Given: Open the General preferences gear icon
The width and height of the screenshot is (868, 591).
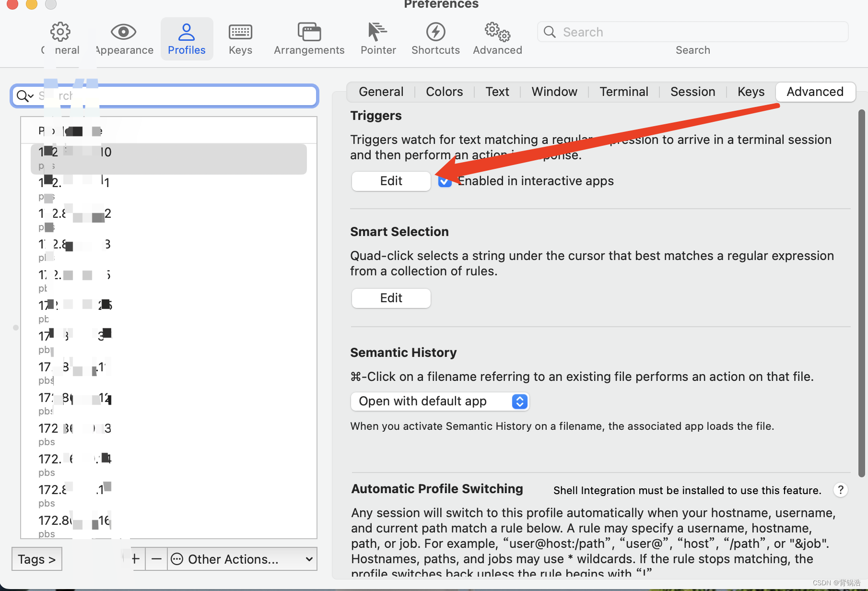Looking at the screenshot, I should click(60, 32).
